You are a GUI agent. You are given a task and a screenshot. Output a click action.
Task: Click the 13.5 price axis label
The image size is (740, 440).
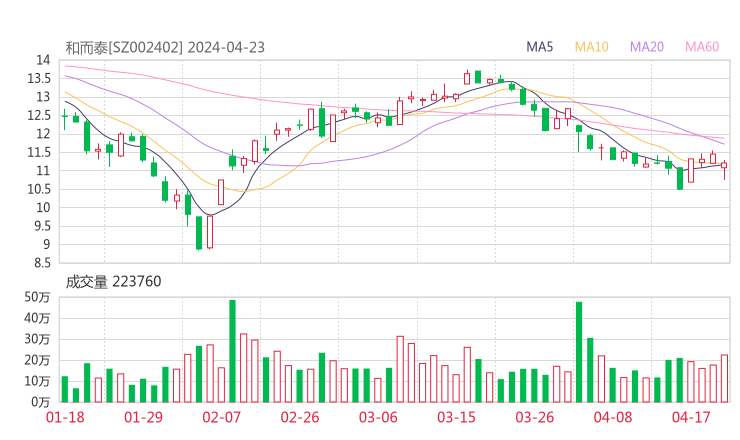click(39, 78)
